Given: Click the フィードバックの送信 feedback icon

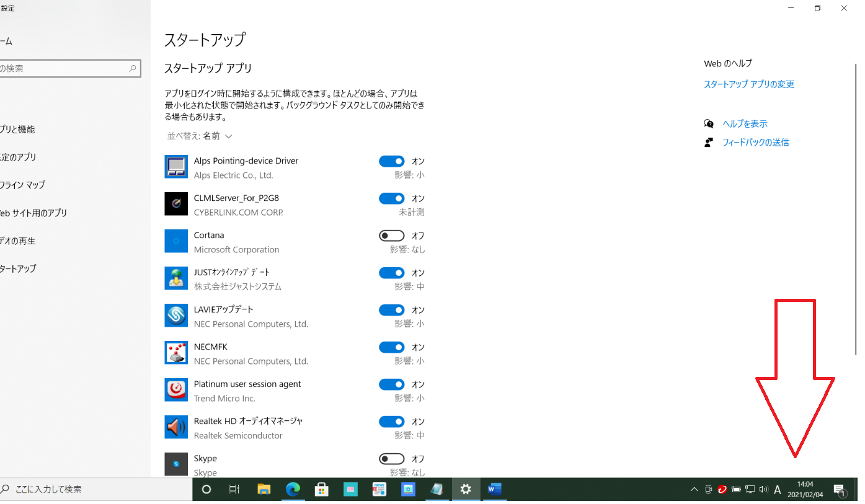Looking at the screenshot, I should point(709,143).
